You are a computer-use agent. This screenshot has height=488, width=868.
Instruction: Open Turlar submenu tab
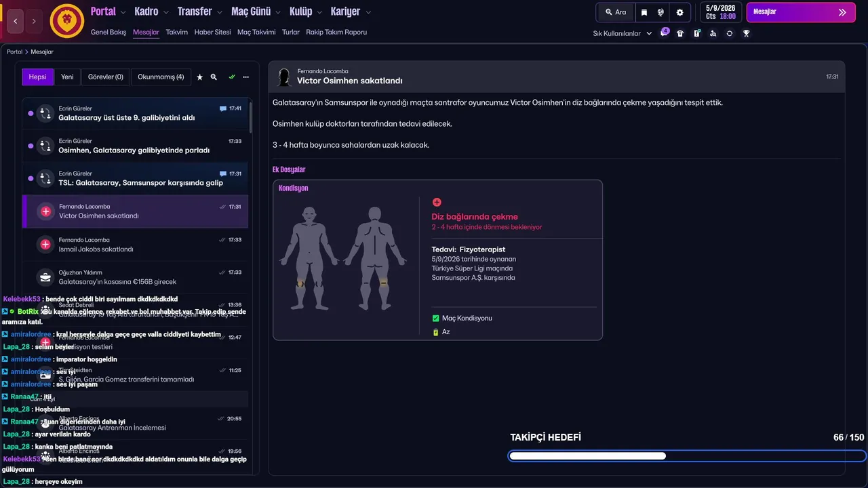pos(291,32)
